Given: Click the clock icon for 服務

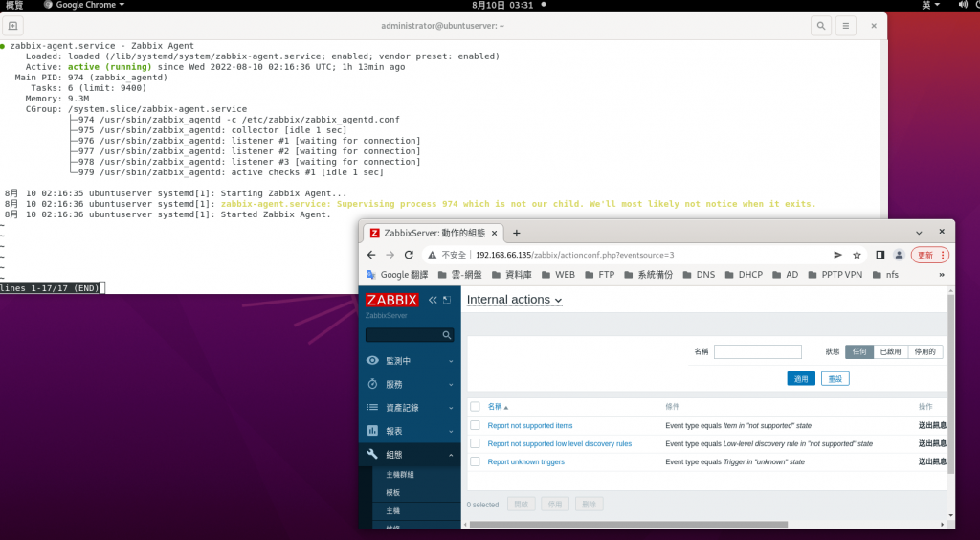Looking at the screenshot, I should [x=372, y=384].
